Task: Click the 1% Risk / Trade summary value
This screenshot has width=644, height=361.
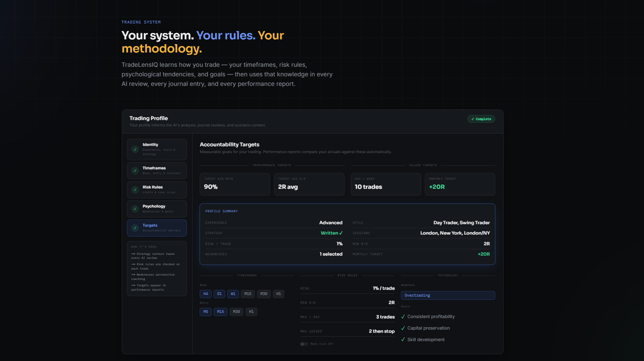Action: 340,244
